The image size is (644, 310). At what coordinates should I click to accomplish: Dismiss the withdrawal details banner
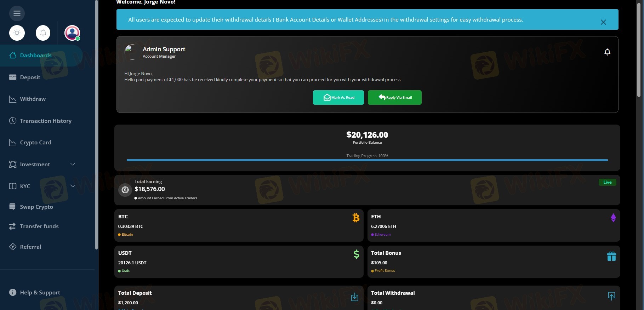tap(603, 22)
